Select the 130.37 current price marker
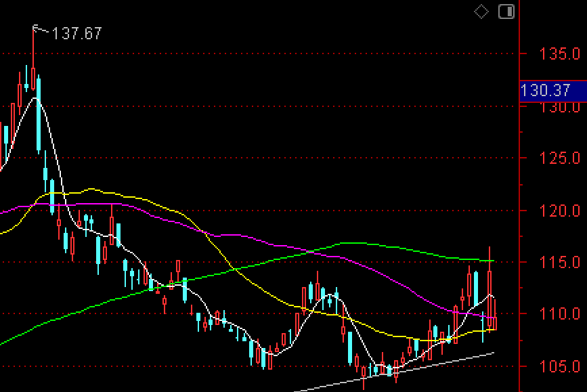Screen dimensions: 587x392 click(553, 91)
